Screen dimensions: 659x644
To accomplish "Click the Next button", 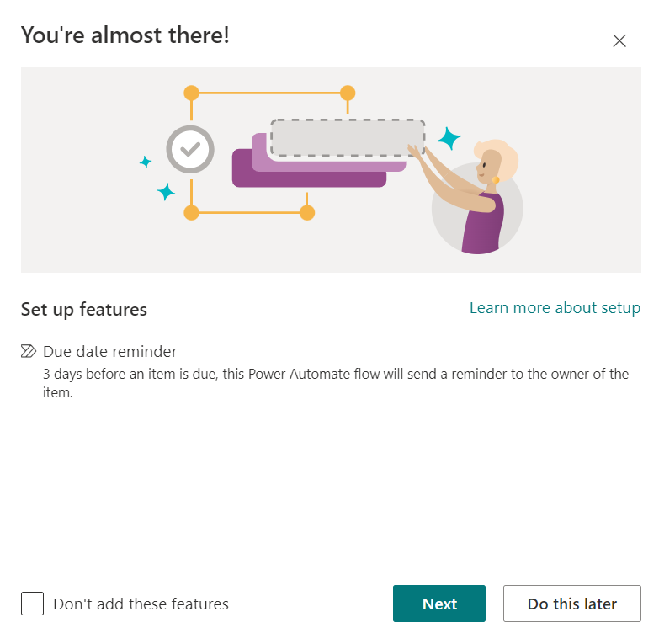I will (439, 604).
